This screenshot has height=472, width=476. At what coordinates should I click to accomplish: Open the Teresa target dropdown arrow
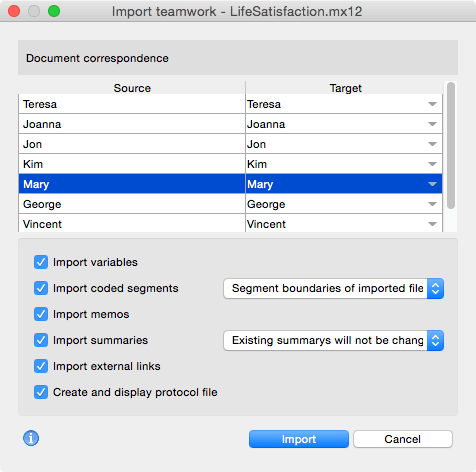point(432,104)
